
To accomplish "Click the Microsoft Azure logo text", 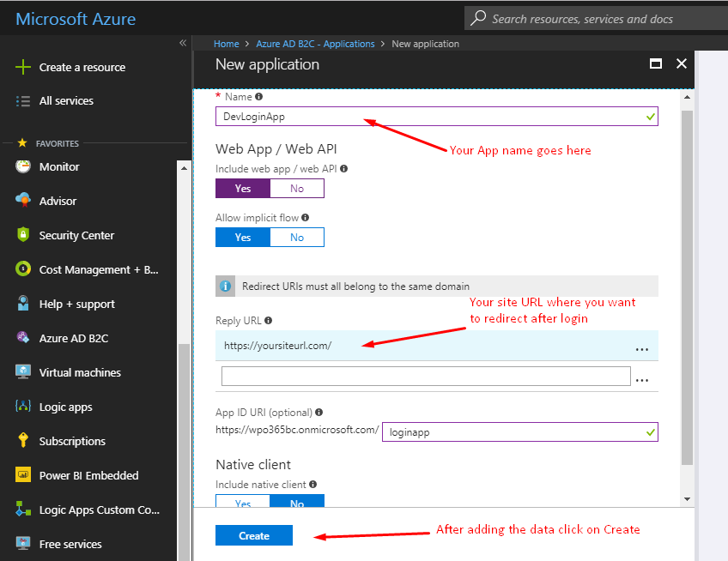I will point(76,19).
